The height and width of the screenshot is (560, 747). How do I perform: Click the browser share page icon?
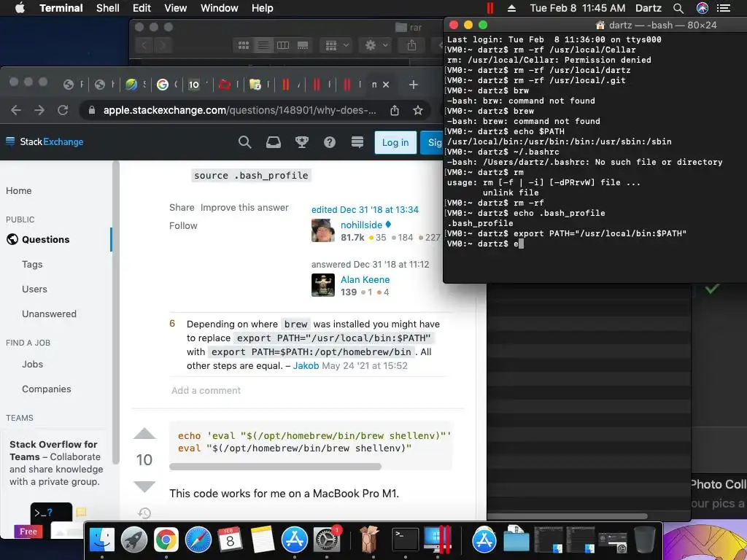pos(395,111)
